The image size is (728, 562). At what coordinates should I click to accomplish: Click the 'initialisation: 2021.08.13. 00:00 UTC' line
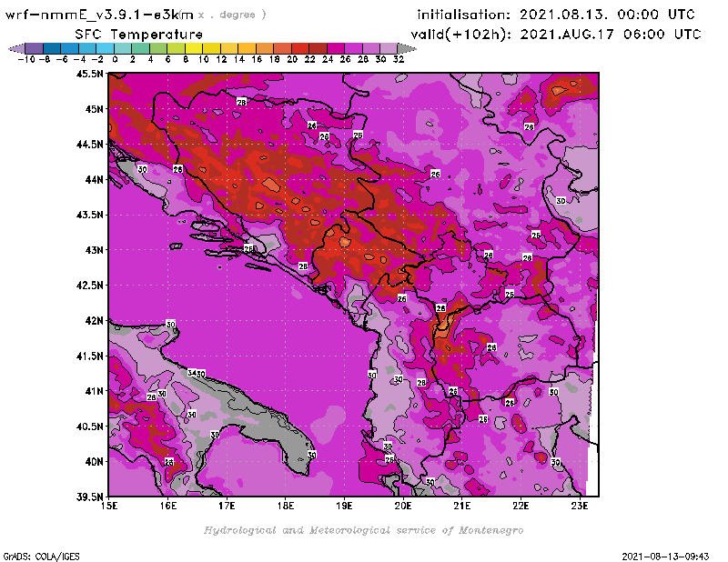[556, 15]
